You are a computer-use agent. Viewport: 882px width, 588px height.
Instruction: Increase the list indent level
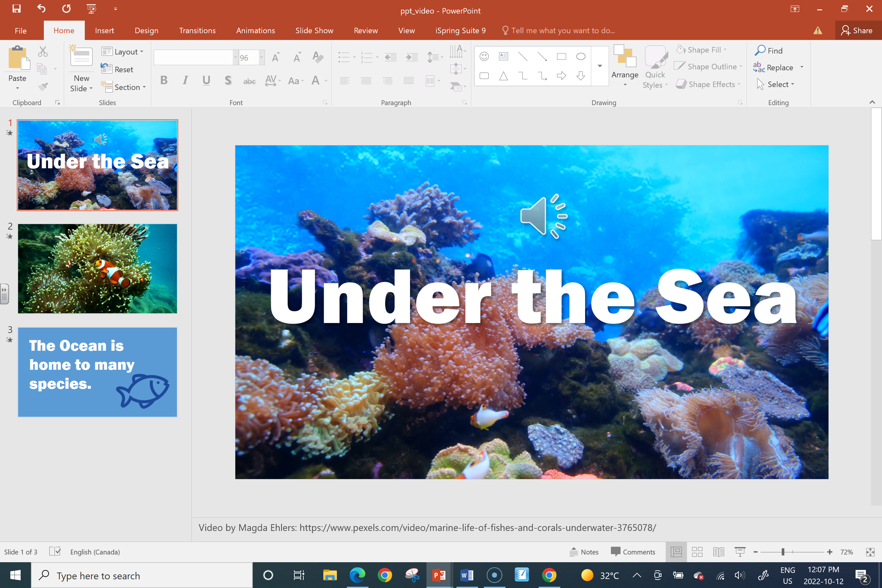412,57
